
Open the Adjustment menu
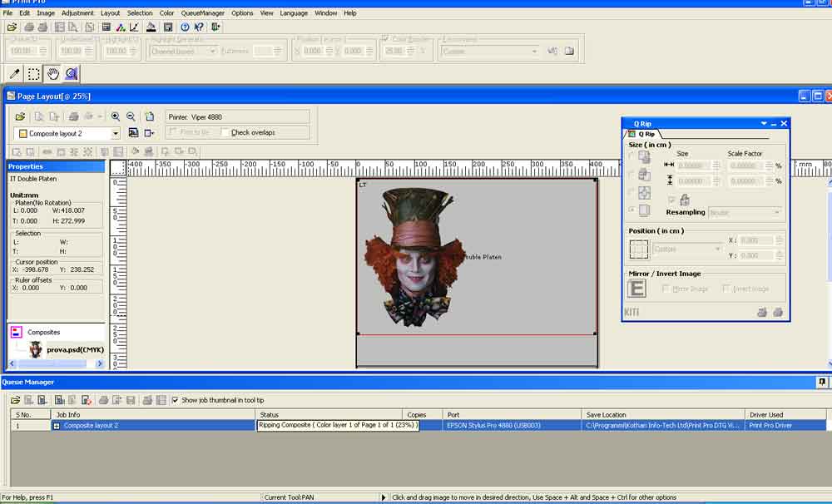(77, 12)
